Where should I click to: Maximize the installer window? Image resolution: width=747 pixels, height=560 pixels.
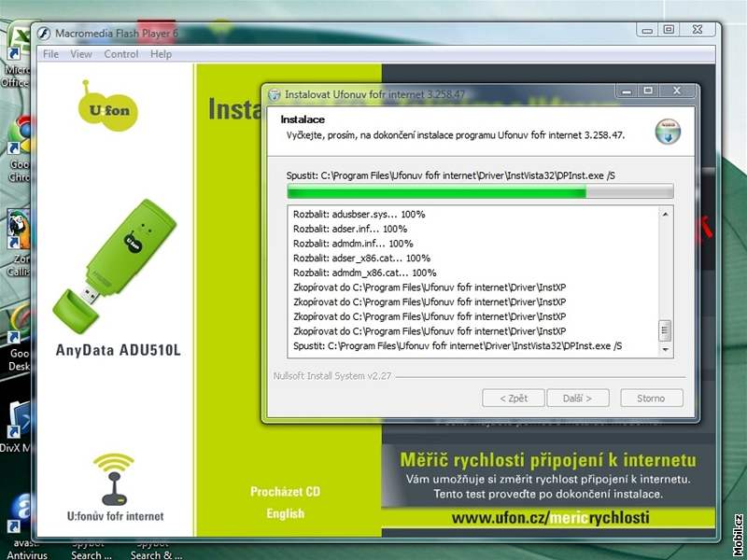648,91
